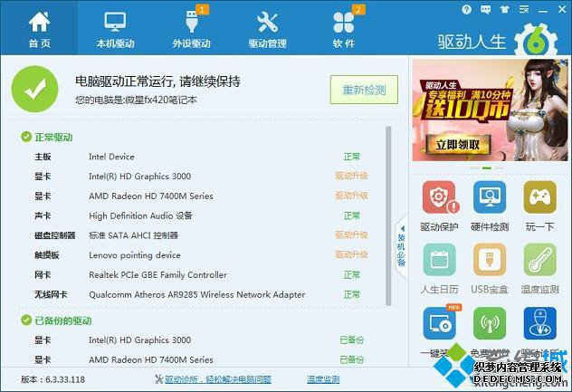Select the Intel Device 主板 row

click(201, 157)
